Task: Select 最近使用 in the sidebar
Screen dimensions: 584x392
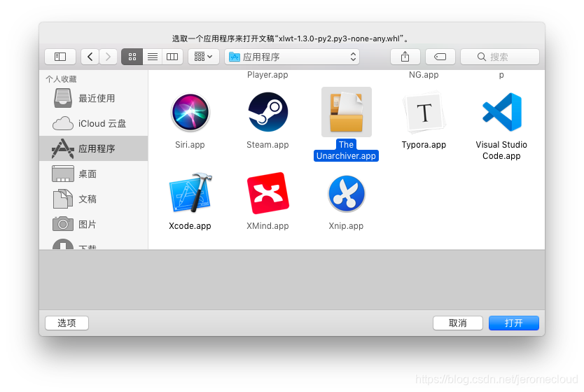Action: tap(94, 98)
